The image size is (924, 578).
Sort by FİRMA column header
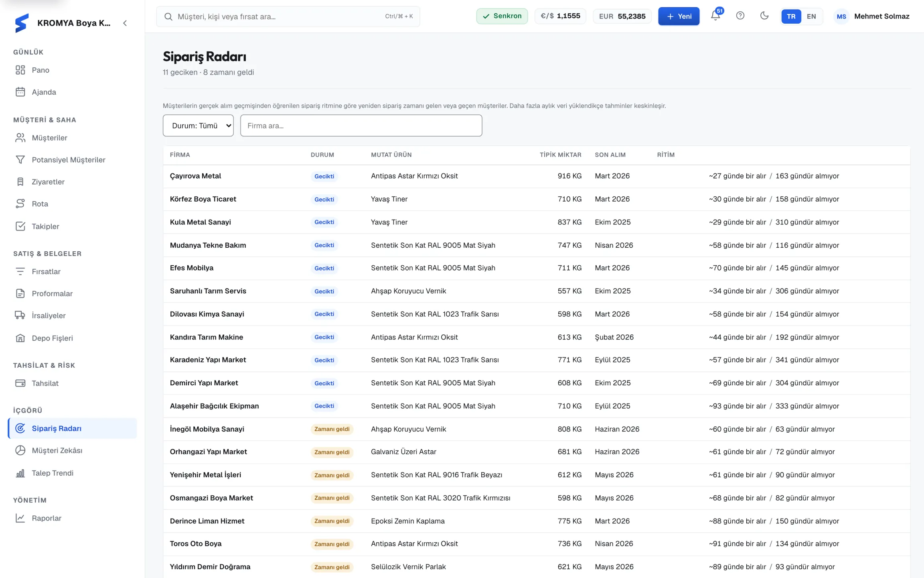[x=180, y=155]
